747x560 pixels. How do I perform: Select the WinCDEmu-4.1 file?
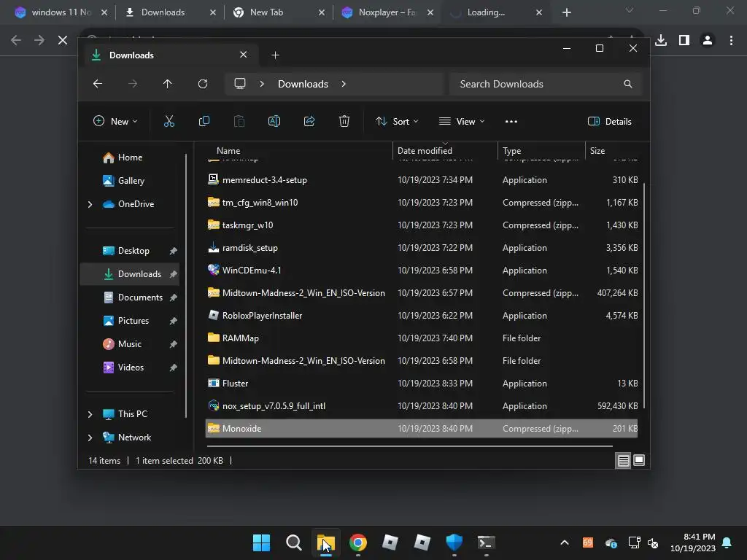pos(421,271)
